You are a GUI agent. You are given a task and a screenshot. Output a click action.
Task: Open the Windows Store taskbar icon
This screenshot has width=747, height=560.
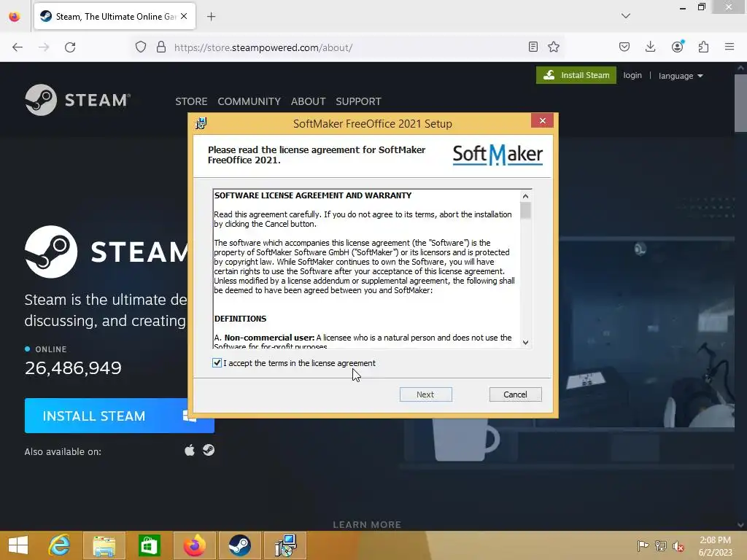[149, 545]
